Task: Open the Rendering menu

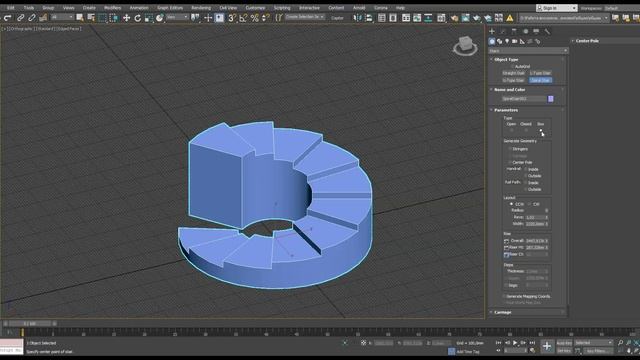Action: 201,8
